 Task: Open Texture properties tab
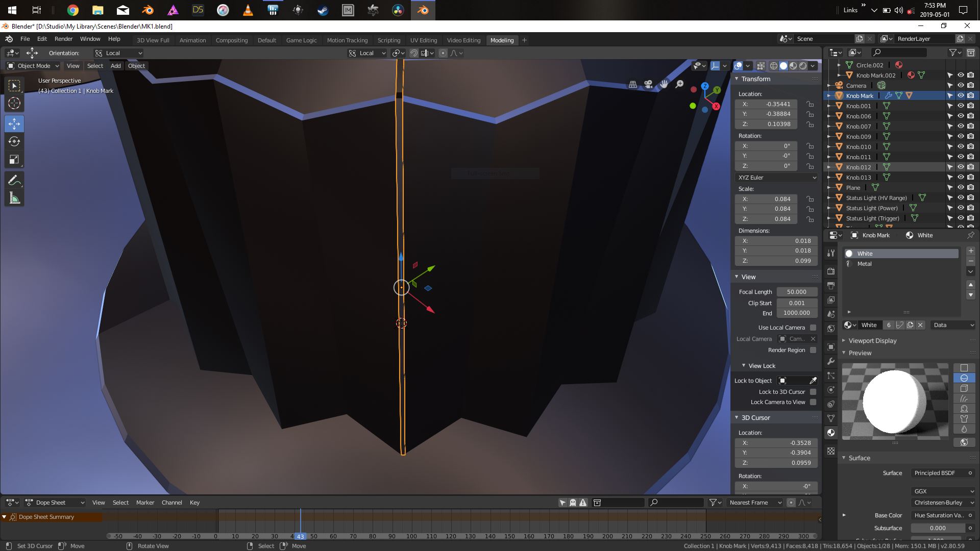(x=831, y=451)
